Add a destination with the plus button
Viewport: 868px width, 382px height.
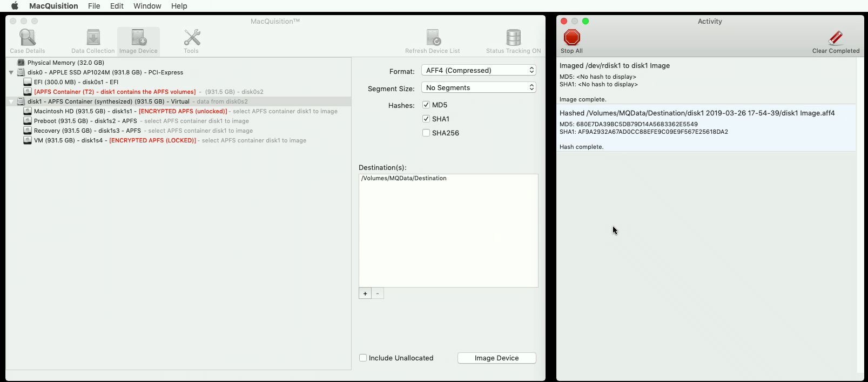pos(365,294)
